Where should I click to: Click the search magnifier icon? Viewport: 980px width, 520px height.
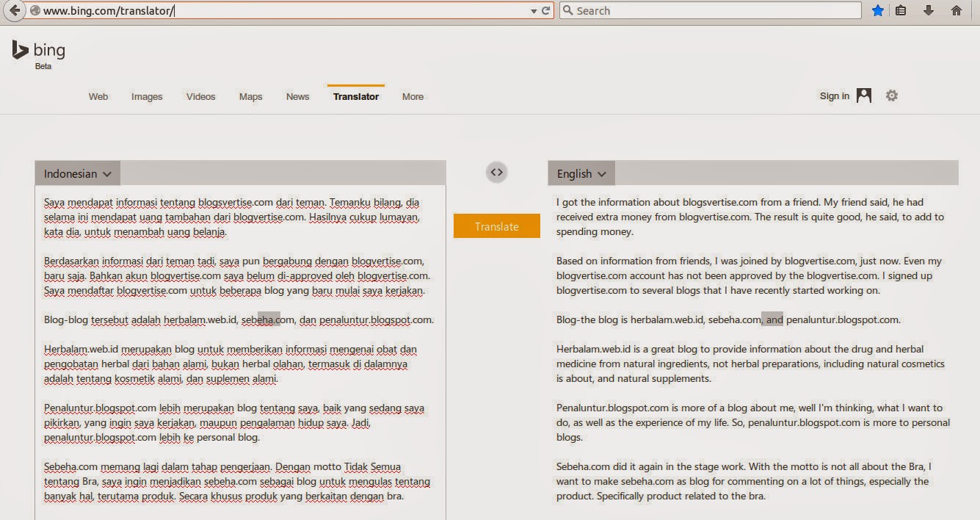pos(567,11)
